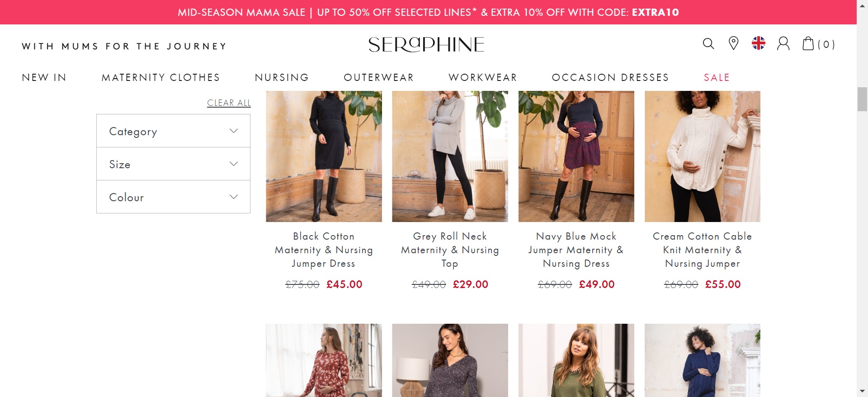This screenshot has height=397, width=868.
Task: Open Black Cotton Jumper Dress photo
Action: click(x=324, y=156)
